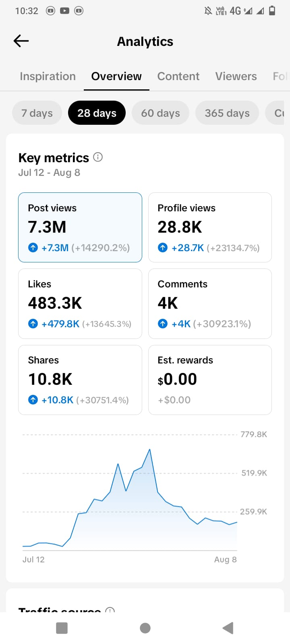290x644 pixels.
Task: Tap the Android home circle button
Action: coord(145,628)
